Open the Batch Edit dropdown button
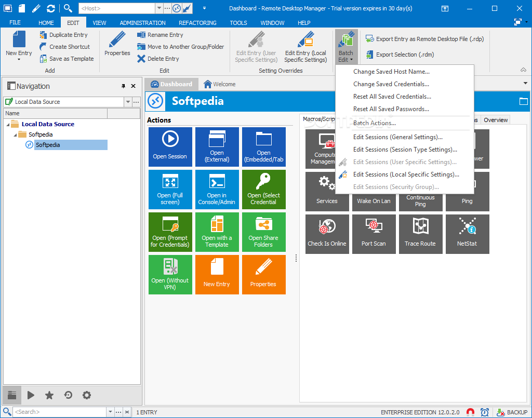Viewport: 532px width, 418px height. [346, 47]
